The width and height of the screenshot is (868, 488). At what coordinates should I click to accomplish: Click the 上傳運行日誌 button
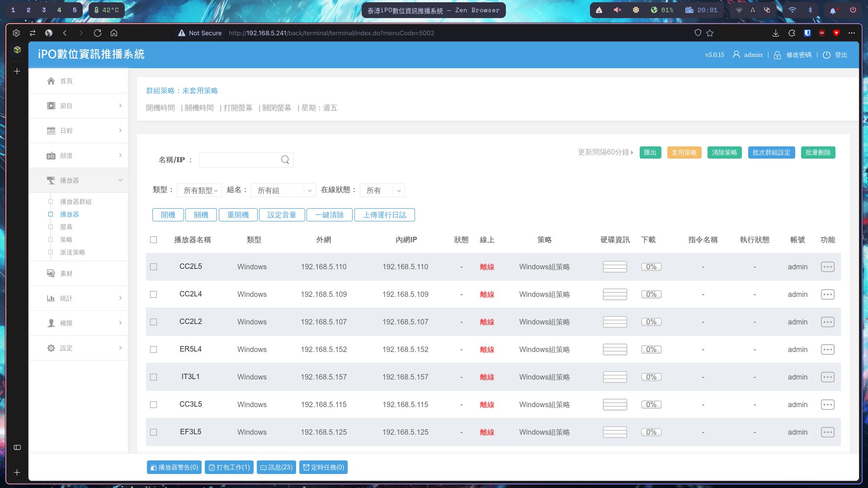pyautogui.click(x=384, y=215)
